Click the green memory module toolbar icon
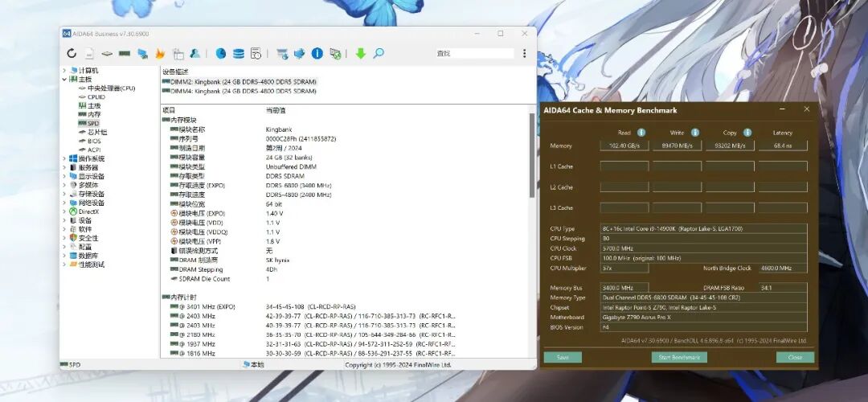The image size is (868, 402). (125, 54)
